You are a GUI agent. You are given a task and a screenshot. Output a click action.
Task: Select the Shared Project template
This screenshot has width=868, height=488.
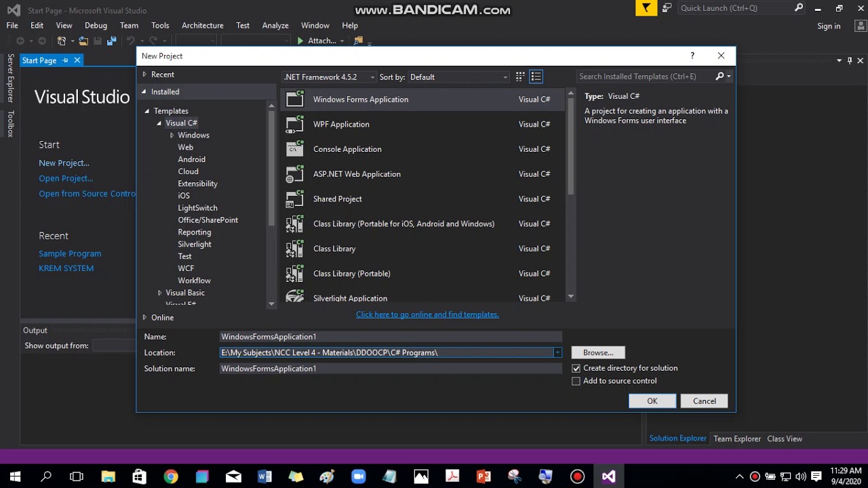click(423, 199)
